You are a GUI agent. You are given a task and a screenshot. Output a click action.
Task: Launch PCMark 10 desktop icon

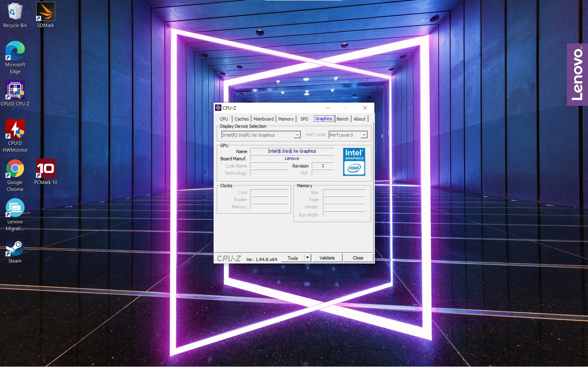[x=45, y=172]
